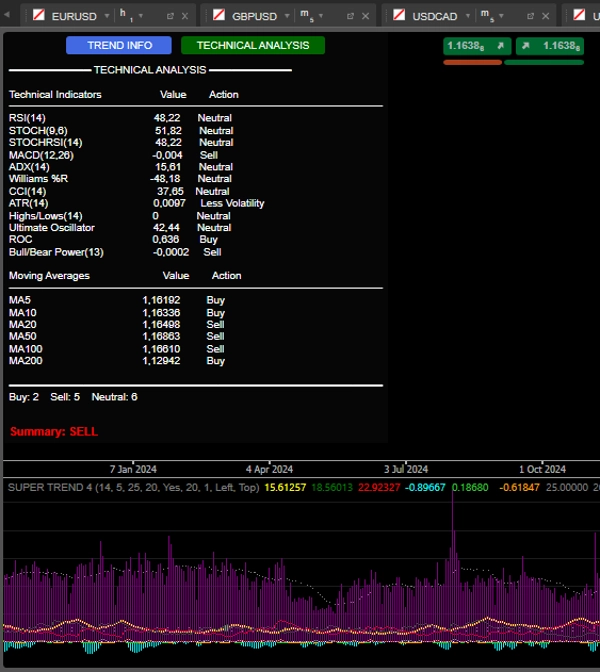Click the red 22.92327 indicator value
Viewport: 600px width, 672px height.
click(x=379, y=487)
